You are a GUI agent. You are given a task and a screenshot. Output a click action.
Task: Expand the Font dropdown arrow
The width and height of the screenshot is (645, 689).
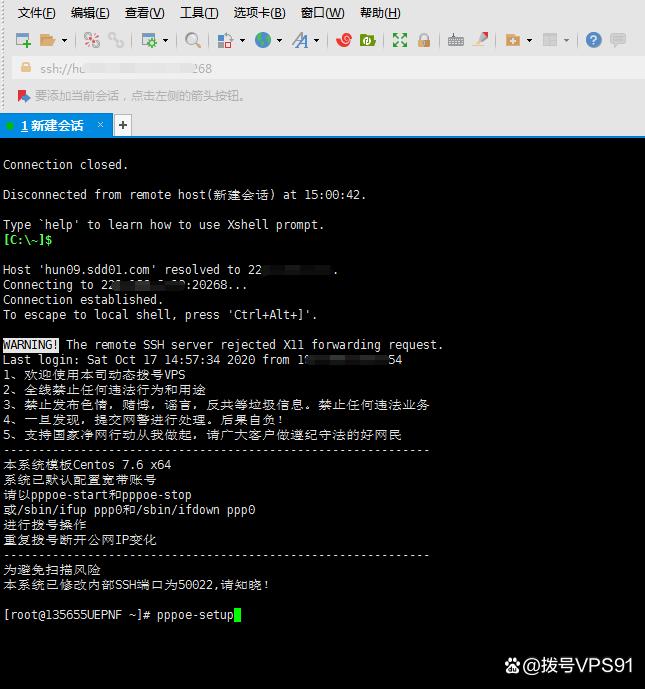coord(317,41)
